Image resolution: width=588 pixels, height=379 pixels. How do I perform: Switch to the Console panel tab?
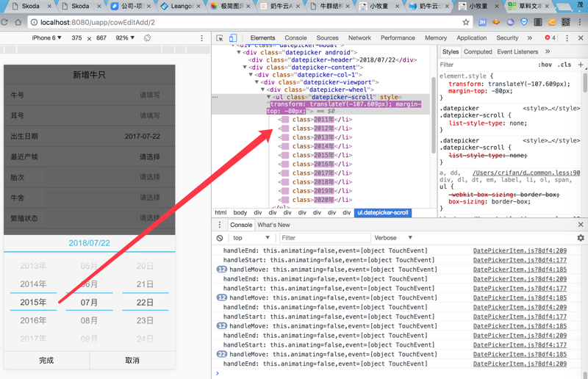pyautogui.click(x=295, y=38)
